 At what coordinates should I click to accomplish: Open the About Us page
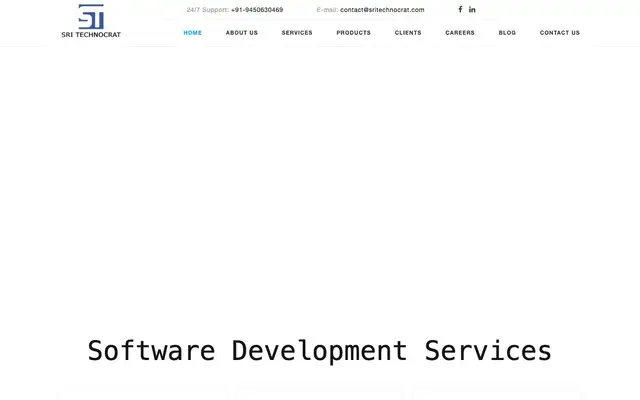point(242,33)
